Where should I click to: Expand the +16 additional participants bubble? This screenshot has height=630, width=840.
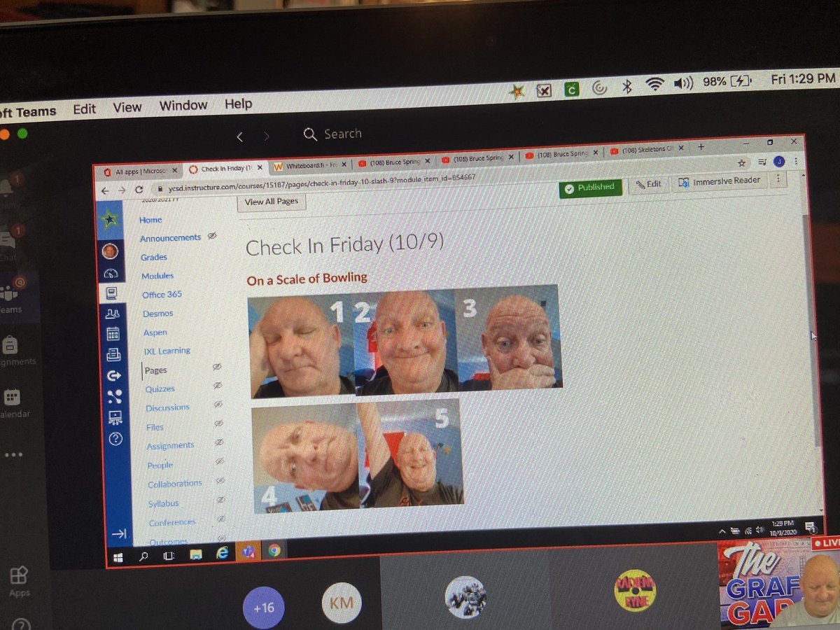pyautogui.click(x=264, y=607)
